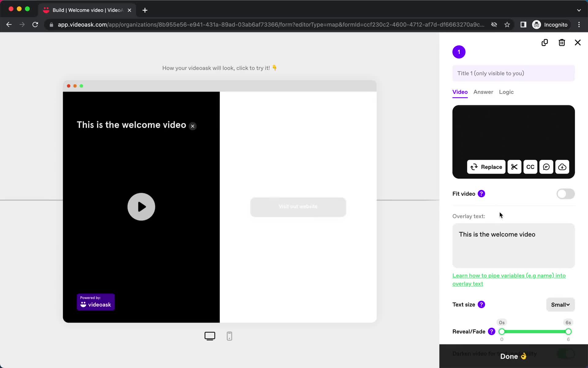Click the play button on welcome video
Screen dimensions: 588x368
[x=141, y=206]
